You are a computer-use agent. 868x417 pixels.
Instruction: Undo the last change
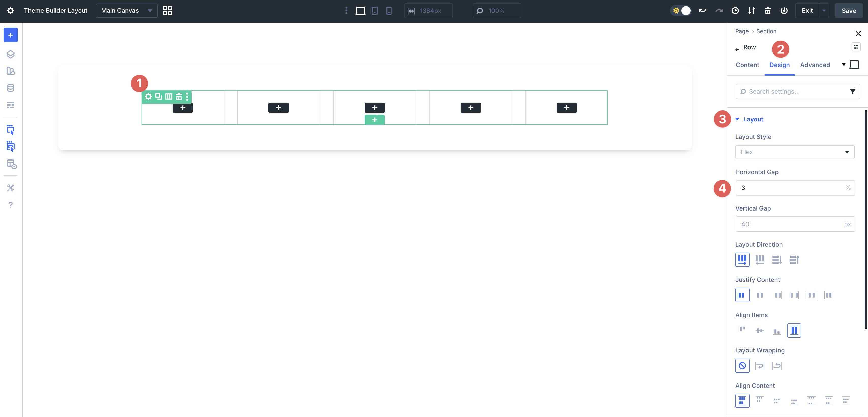(x=702, y=10)
